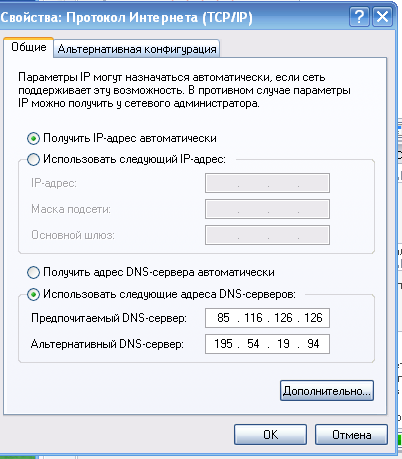
Task: Close the TCP/IP properties dialog with X
Action: (382, 16)
